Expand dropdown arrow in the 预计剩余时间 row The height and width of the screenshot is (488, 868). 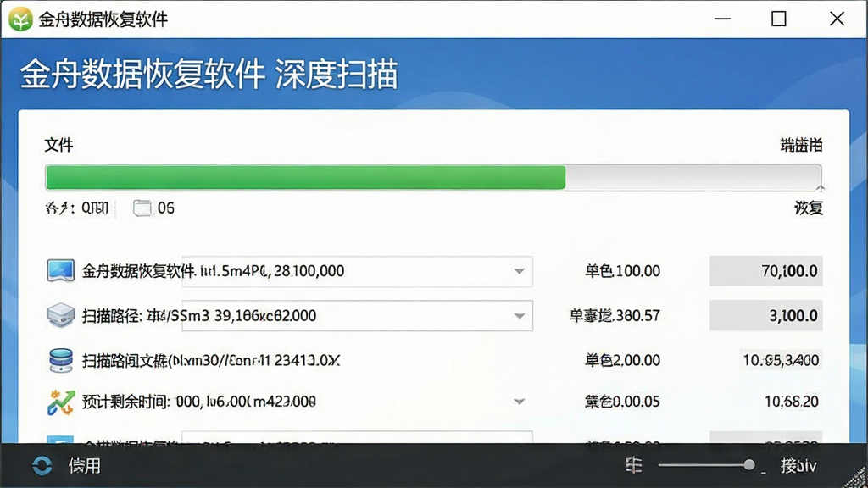(519, 402)
